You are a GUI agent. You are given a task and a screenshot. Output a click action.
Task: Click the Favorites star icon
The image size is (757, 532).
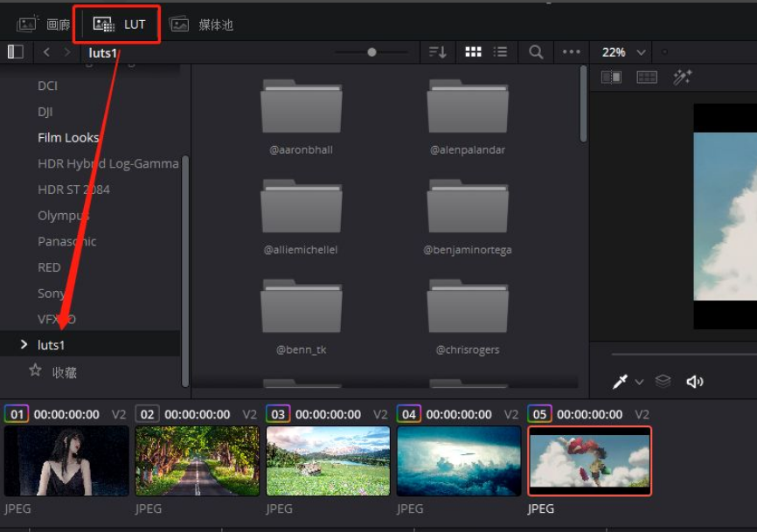coord(35,370)
